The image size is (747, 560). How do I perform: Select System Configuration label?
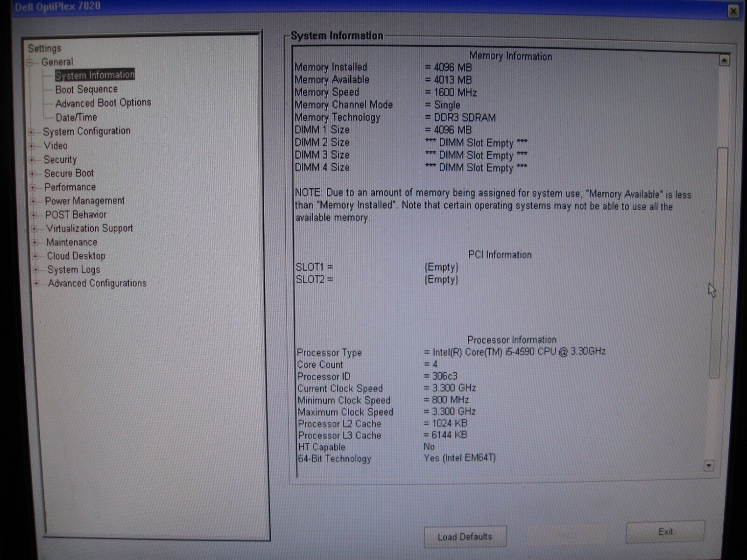point(87,132)
